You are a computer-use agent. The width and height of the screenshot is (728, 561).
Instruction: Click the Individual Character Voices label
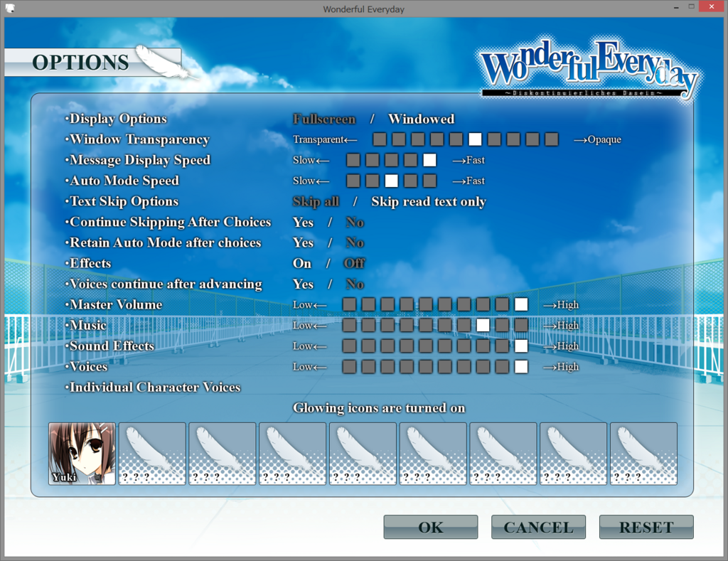click(153, 388)
